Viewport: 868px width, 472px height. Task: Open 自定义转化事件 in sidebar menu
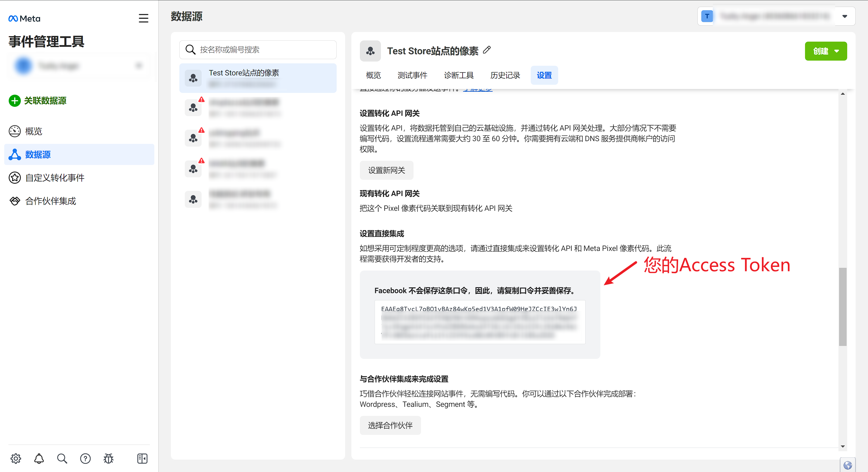click(x=79, y=178)
